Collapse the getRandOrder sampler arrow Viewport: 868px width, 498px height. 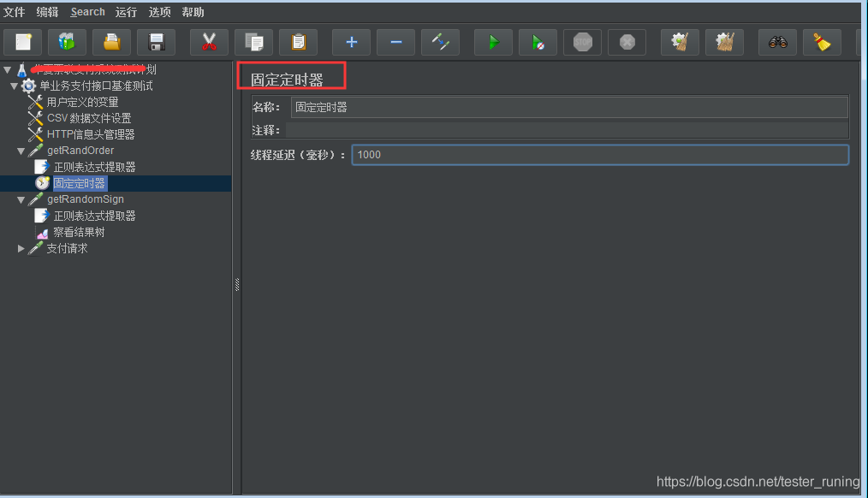(x=21, y=151)
